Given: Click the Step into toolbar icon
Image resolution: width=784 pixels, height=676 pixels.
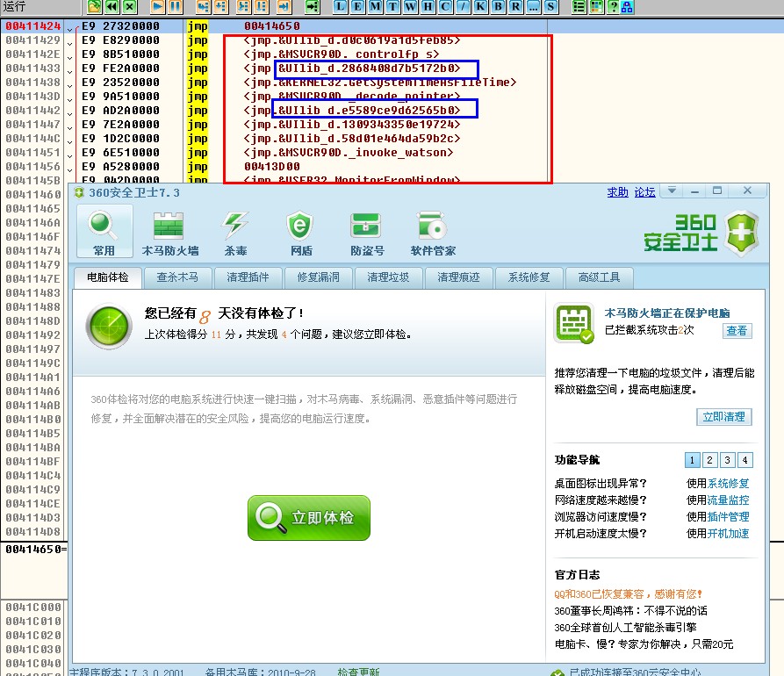Looking at the screenshot, I should tap(203, 6).
